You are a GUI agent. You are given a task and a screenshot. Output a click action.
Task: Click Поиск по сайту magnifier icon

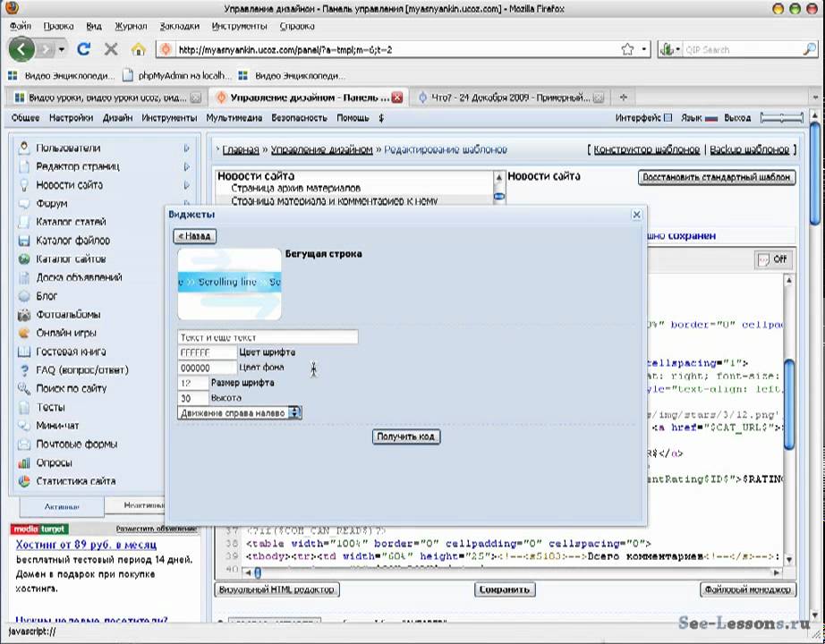click(x=23, y=388)
